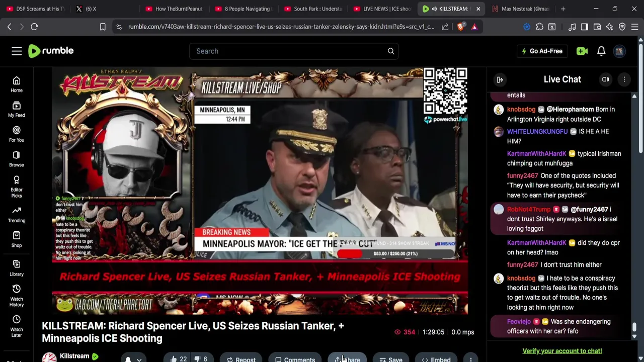Open Shop in the sidebar
The height and width of the screenshot is (362, 644).
click(17, 239)
